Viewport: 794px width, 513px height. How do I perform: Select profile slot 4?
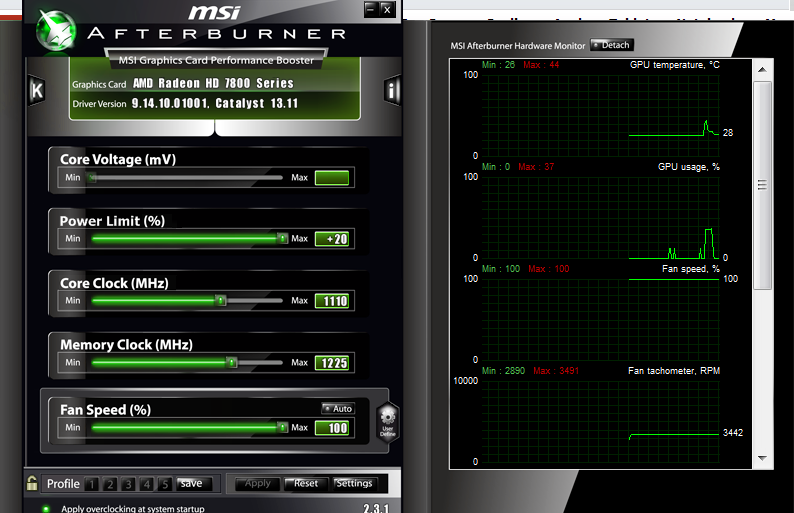[146, 484]
